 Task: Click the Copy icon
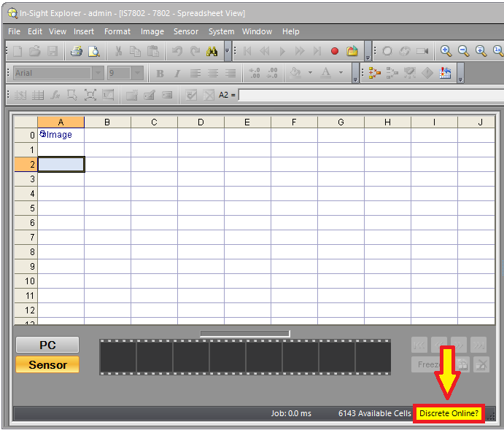coord(136,51)
